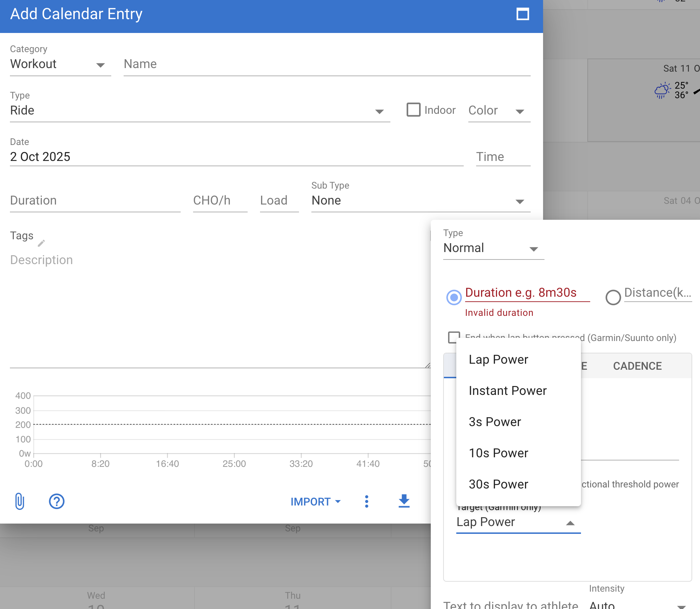The width and height of the screenshot is (700, 609).
Task: Click the pencil icon to edit tags
Action: pos(41,243)
